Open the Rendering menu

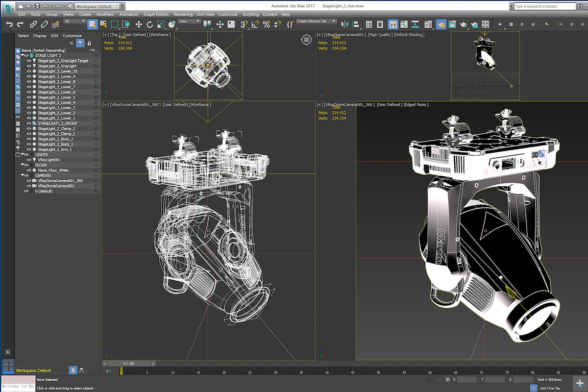[183, 15]
